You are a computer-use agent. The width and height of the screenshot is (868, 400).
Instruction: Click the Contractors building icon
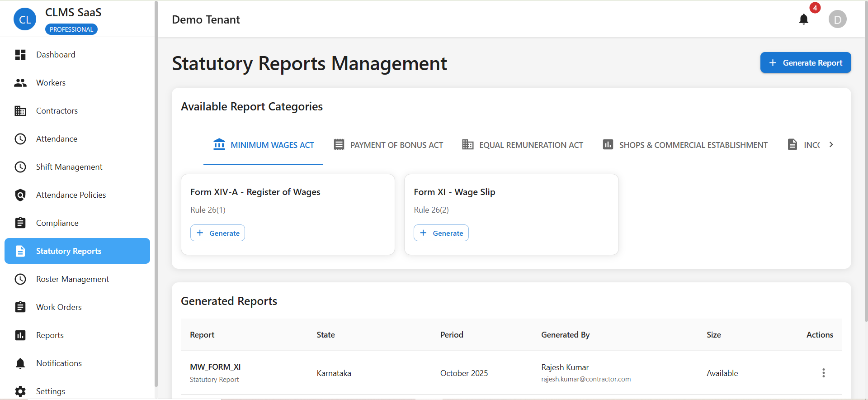(x=20, y=111)
